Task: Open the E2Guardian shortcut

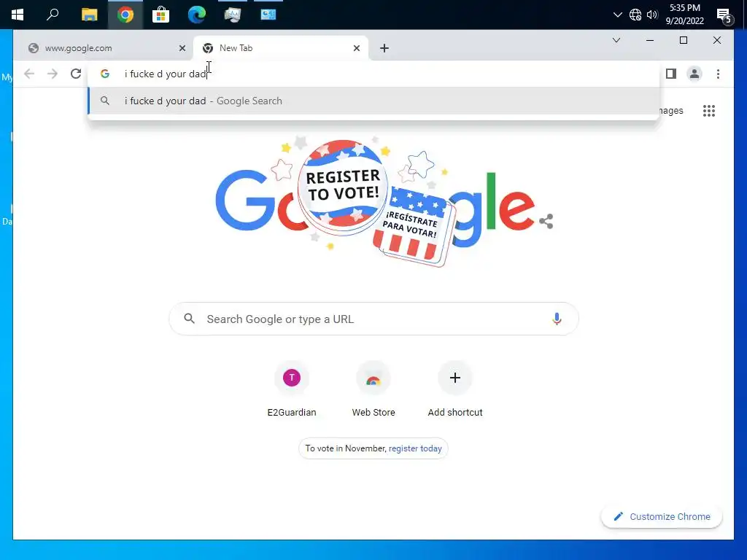Action: 292,389
